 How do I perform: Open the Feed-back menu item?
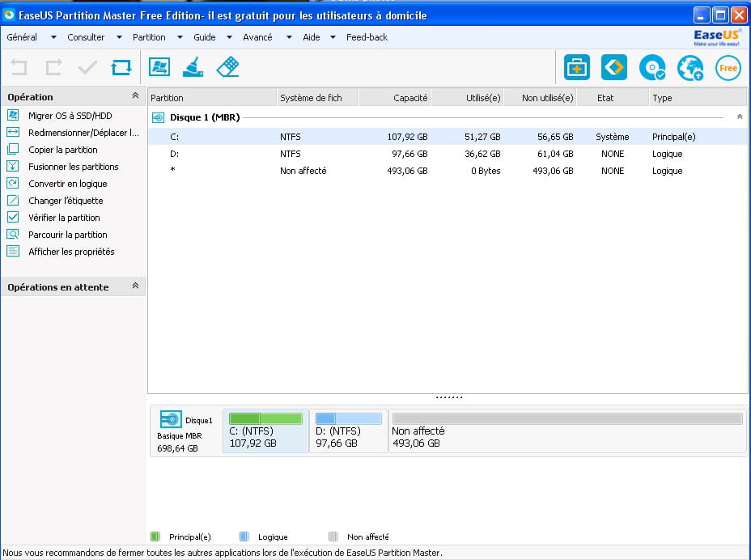coord(367,37)
